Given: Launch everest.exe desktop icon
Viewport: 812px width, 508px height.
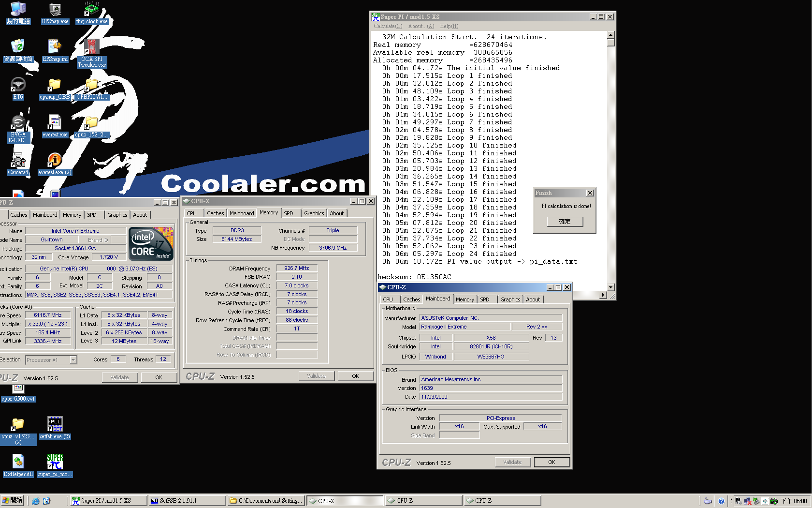Looking at the screenshot, I should coord(55,126).
